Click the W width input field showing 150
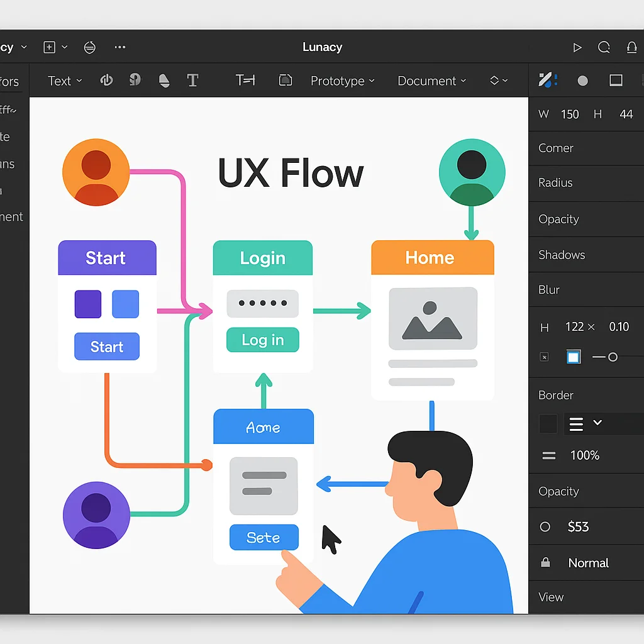The width and height of the screenshot is (644, 644). pos(570,114)
